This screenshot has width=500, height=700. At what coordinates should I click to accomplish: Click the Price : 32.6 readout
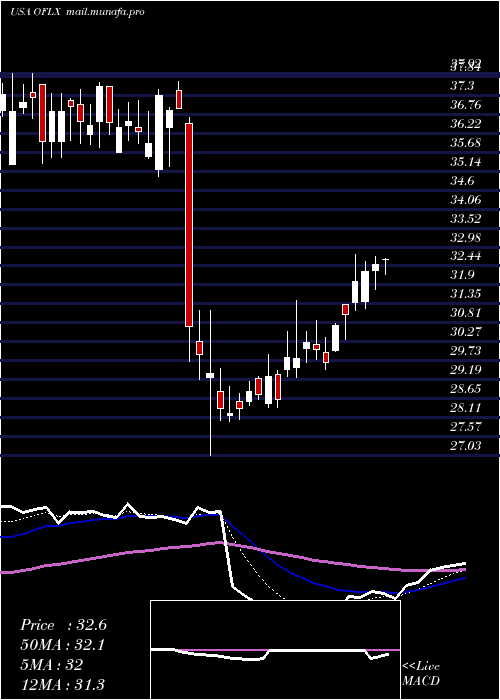point(63,625)
